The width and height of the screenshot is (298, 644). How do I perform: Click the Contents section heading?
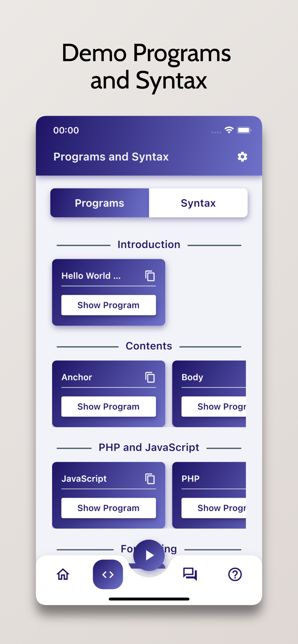pyautogui.click(x=149, y=346)
